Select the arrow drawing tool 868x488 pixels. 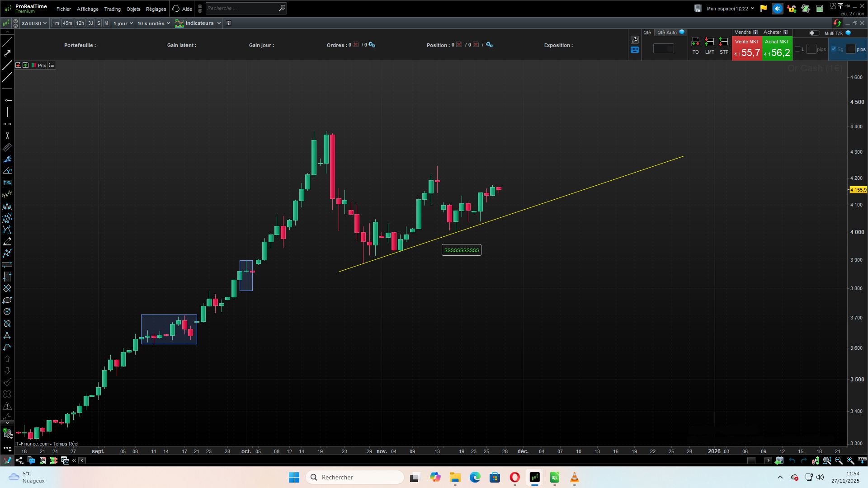7,53
